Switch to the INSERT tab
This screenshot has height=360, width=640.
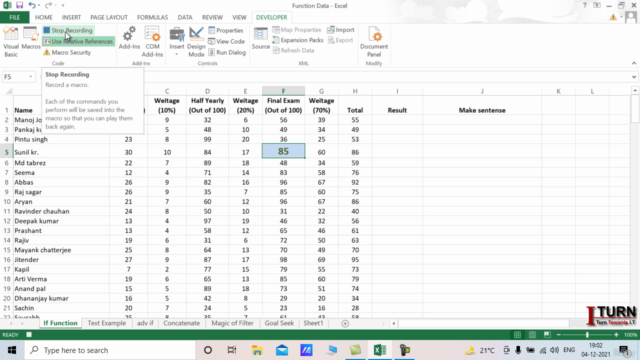click(x=71, y=17)
